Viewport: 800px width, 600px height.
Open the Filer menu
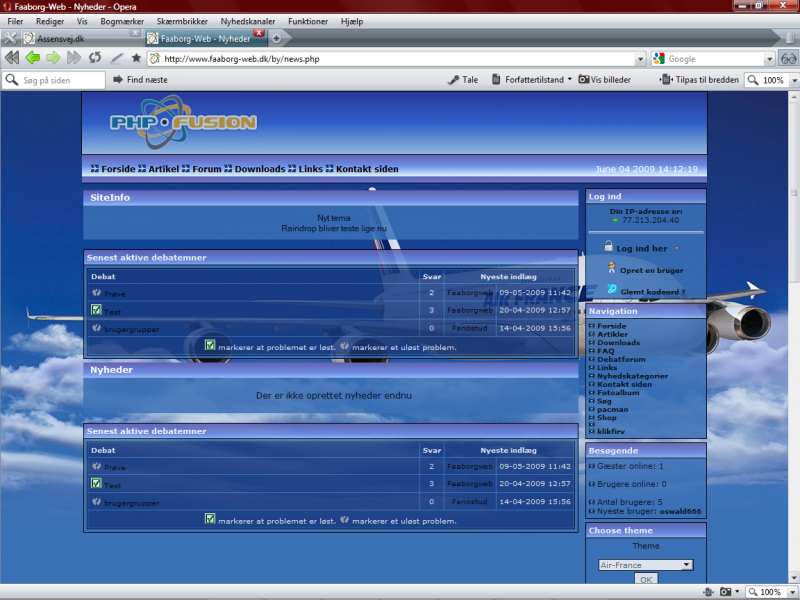[15, 21]
